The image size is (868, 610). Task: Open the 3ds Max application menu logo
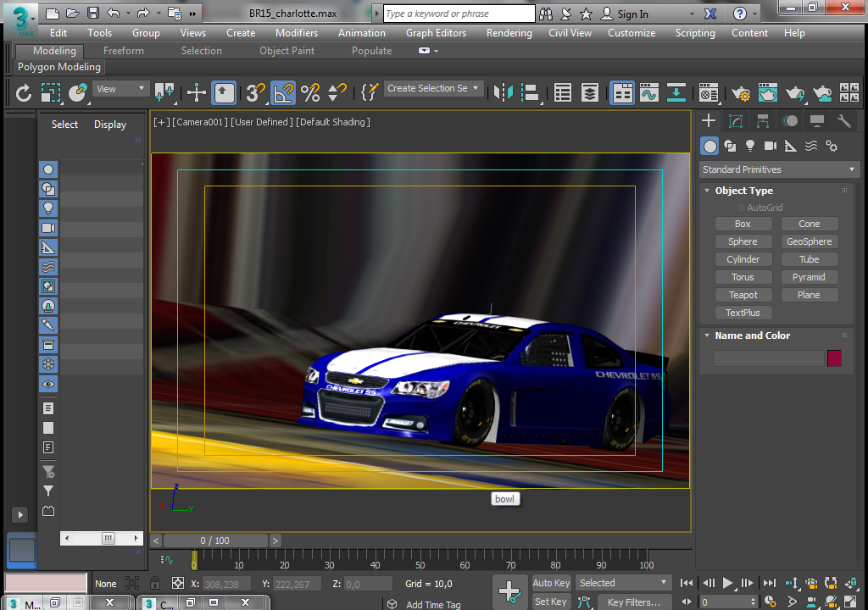click(20, 19)
